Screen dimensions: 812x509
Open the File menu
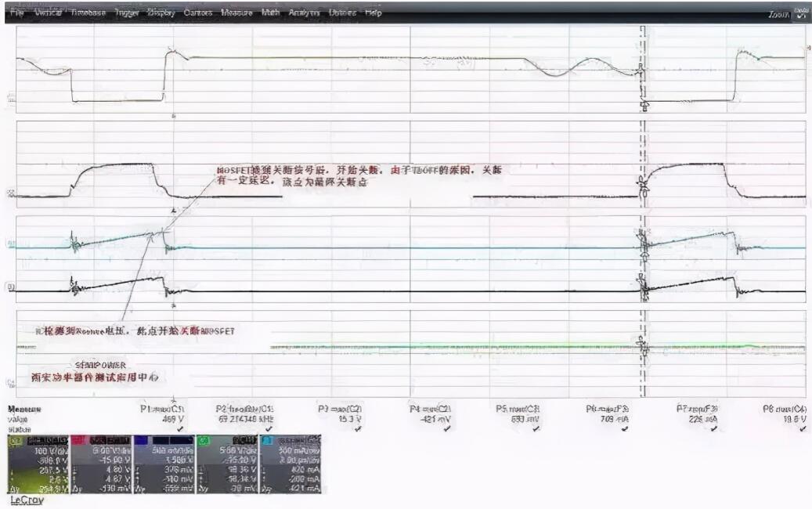(17, 13)
